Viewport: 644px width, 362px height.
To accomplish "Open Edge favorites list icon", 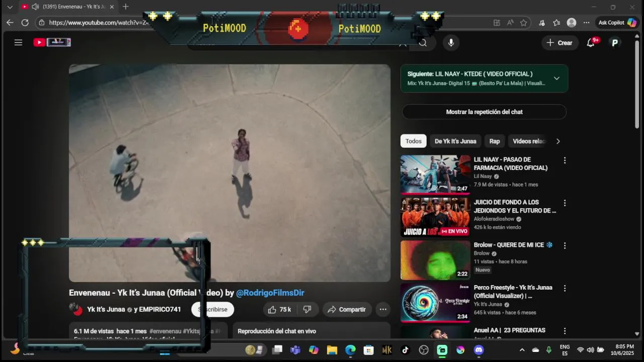I will coord(556,23).
